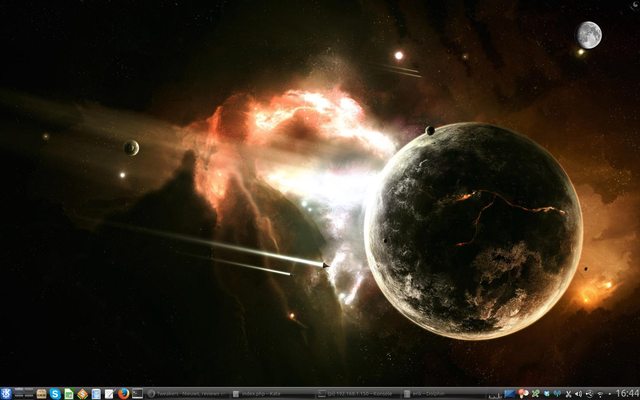The image size is (640, 400).
Task: Open the text editor with pencil icon
Action: [109, 393]
